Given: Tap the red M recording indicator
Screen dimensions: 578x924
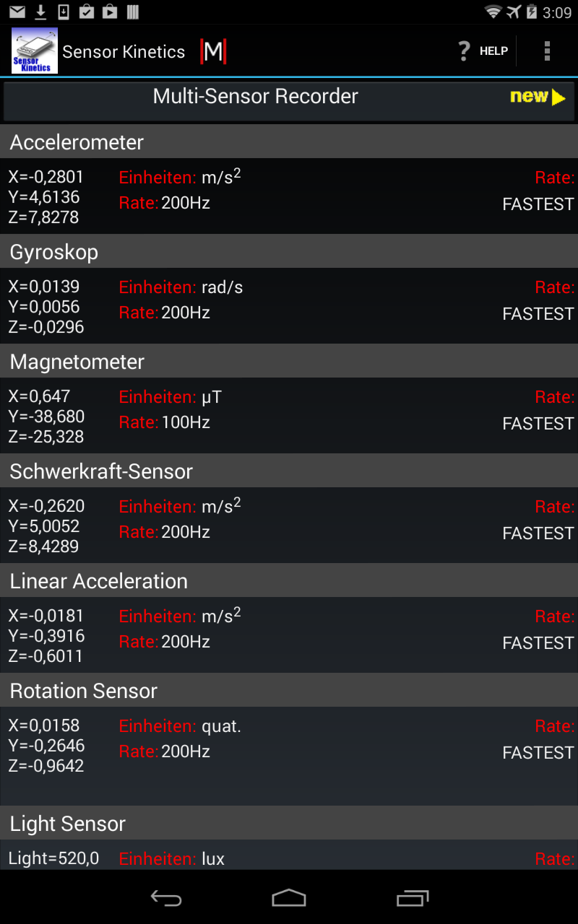Looking at the screenshot, I should coord(213,51).
